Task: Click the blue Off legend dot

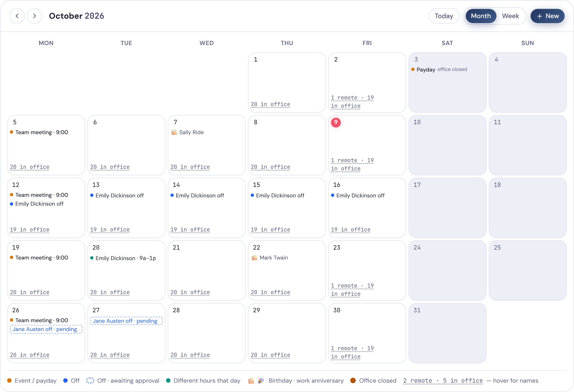Action: click(x=65, y=381)
